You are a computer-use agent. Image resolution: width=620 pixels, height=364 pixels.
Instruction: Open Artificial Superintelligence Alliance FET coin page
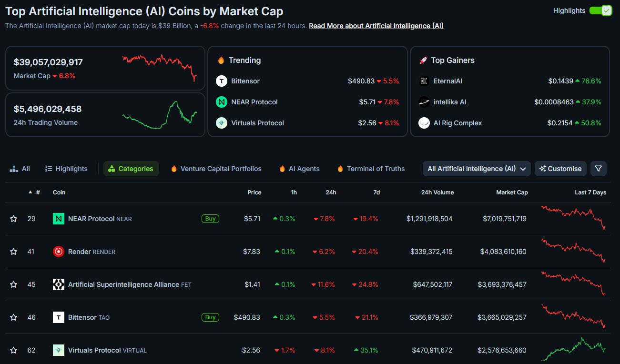130,284
